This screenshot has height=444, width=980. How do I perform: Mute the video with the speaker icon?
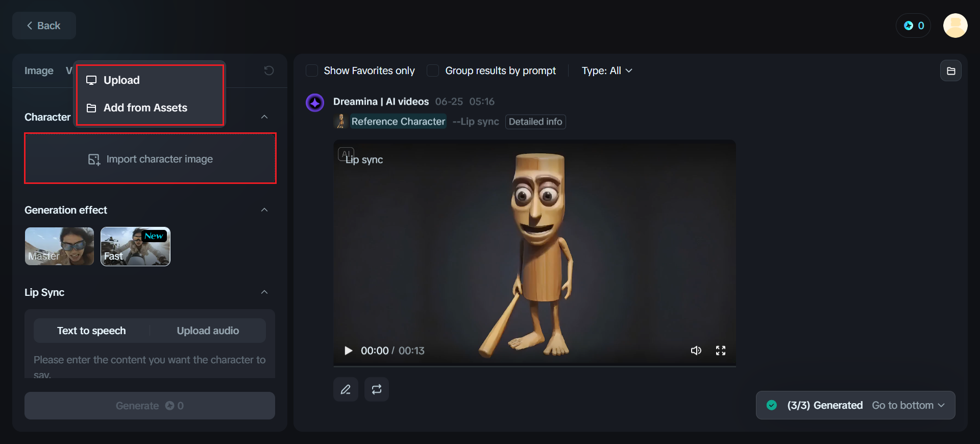click(x=696, y=350)
